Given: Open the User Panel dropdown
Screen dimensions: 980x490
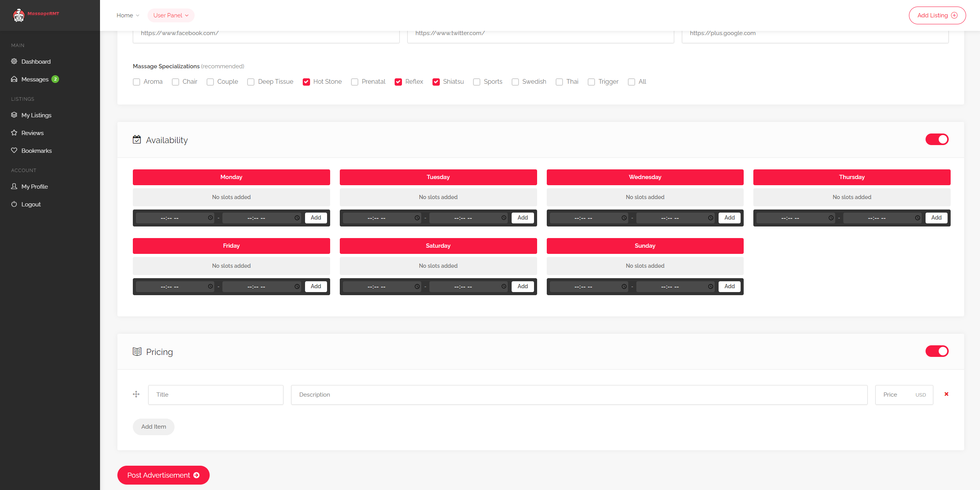Looking at the screenshot, I should click(x=171, y=15).
